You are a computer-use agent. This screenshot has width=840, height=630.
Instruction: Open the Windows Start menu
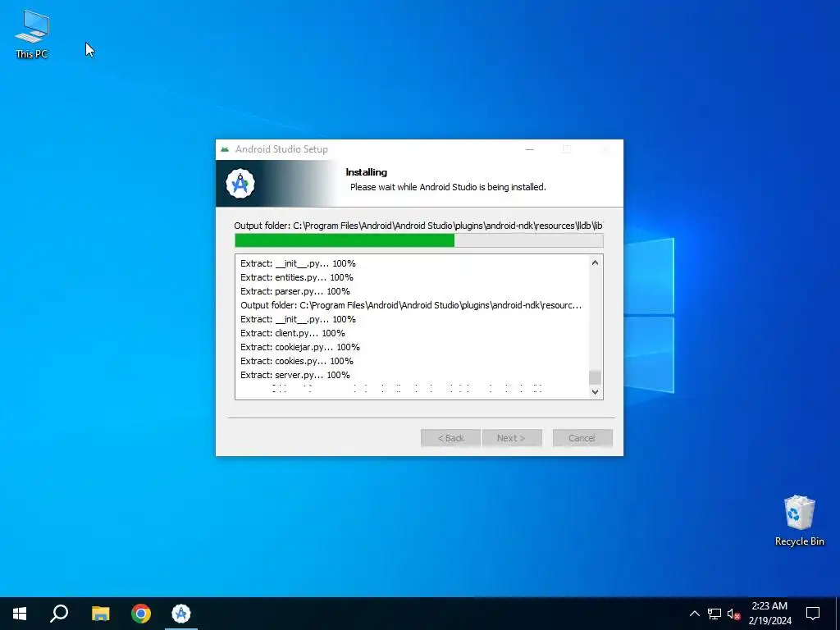pos(20,614)
